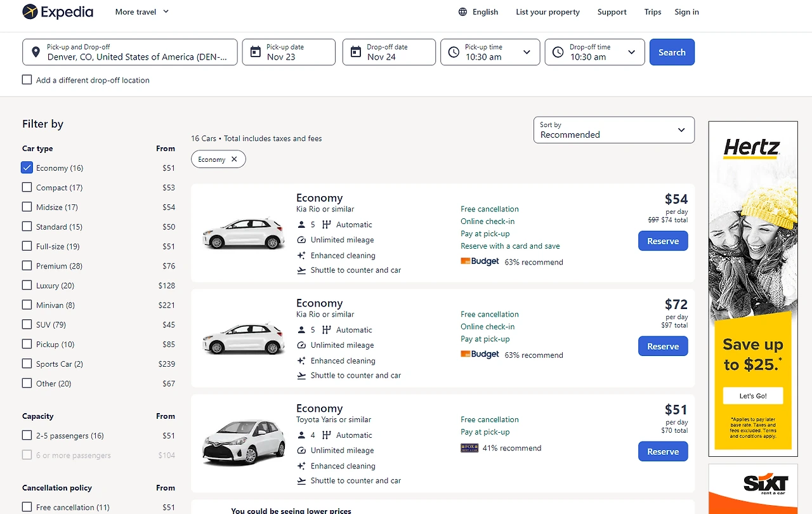This screenshot has width=812, height=514.
Task: Click the Expedia logo icon
Action: 30,11
